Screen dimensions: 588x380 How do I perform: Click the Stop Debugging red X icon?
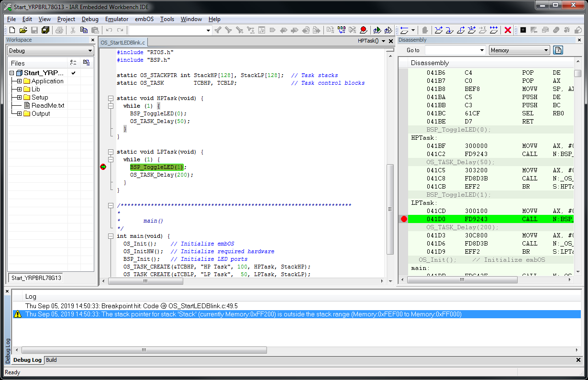tap(508, 30)
